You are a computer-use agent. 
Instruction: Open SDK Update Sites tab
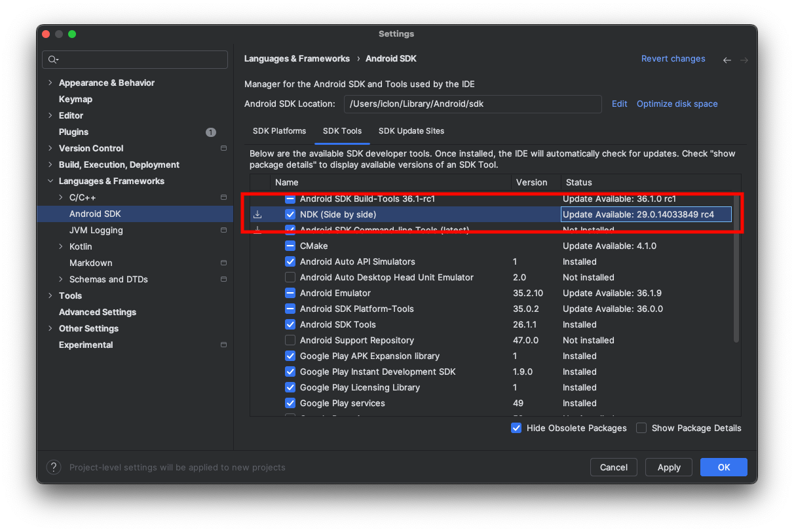pos(411,131)
